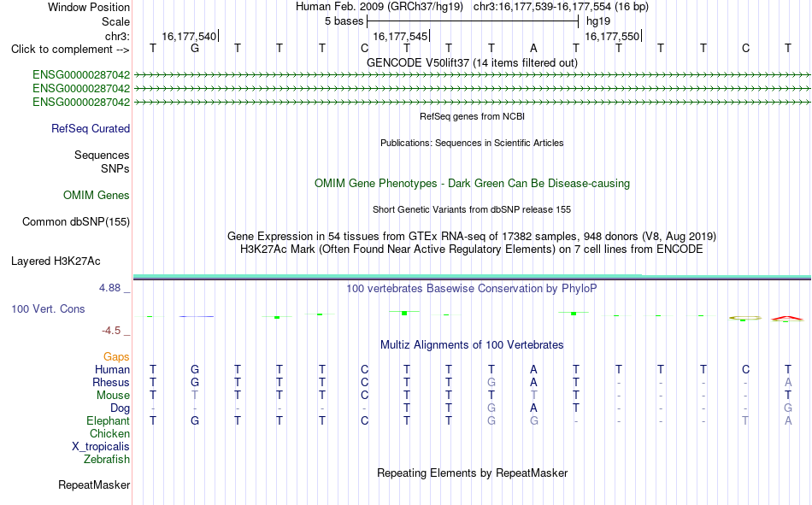The image size is (812, 505).
Task: Click the A base in the reference sequence row
Action: [x=533, y=48]
